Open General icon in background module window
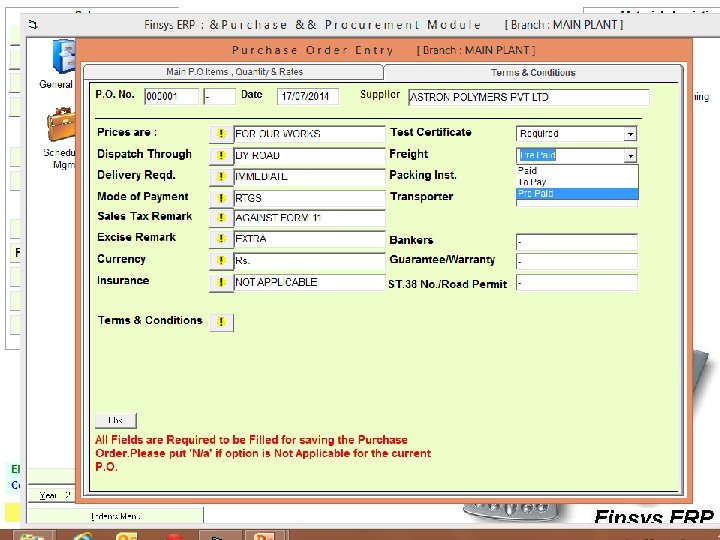 [x=62, y=56]
